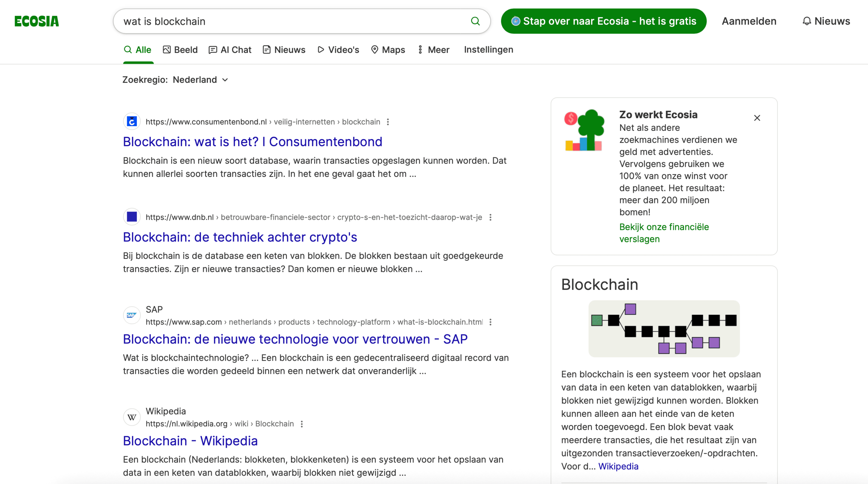Click the tree illustration in Ecosia card

pyautogui.click(x=584, y=130)
